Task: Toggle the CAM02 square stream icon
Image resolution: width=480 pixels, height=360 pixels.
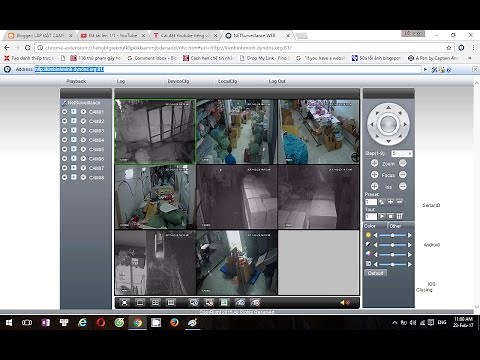Action: tap(74, 121)
